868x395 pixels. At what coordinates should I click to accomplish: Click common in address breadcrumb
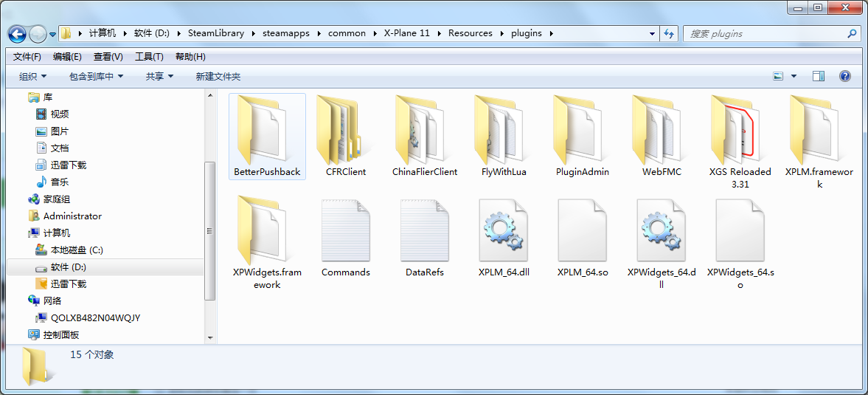tap(347, 33)
